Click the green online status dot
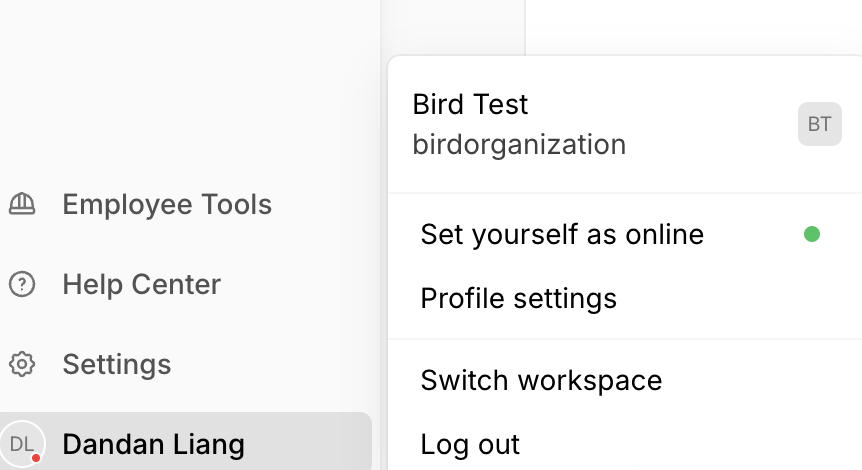The width and height of the screenshot is (862, 470). (812, 234)
